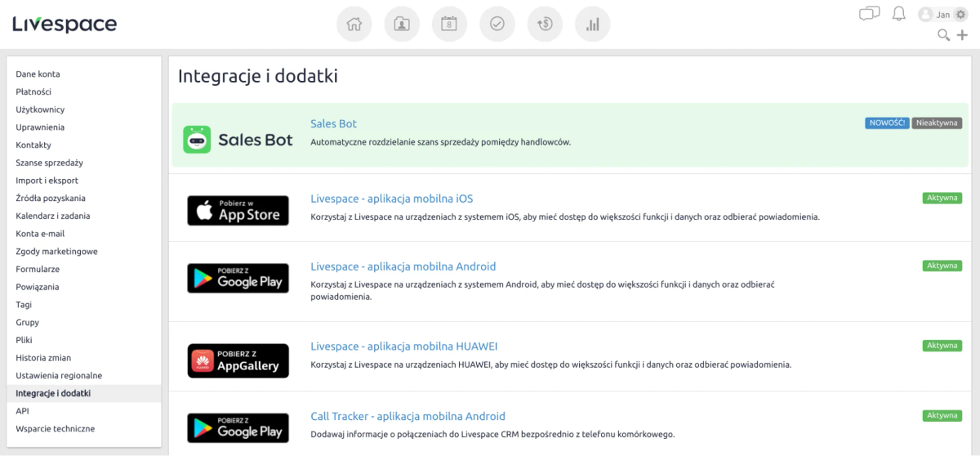Click the App Store badge

click(x=238, y=211)
